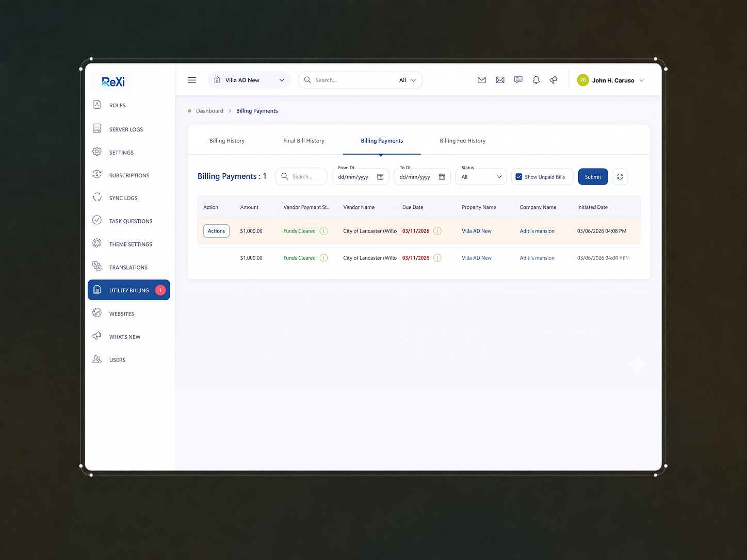Viewport: 747px width, 560px height.
Task: Click the Theme Settings palette icon
Action: 97,243
